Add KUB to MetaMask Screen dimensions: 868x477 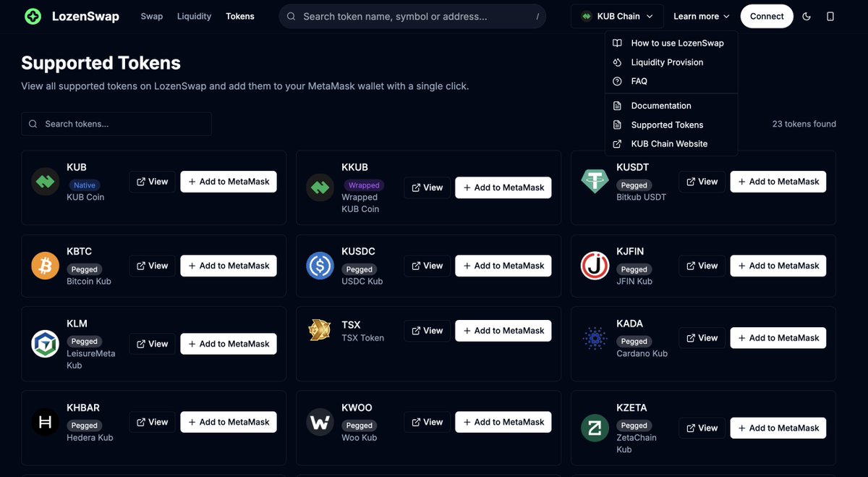click(229, 182)
